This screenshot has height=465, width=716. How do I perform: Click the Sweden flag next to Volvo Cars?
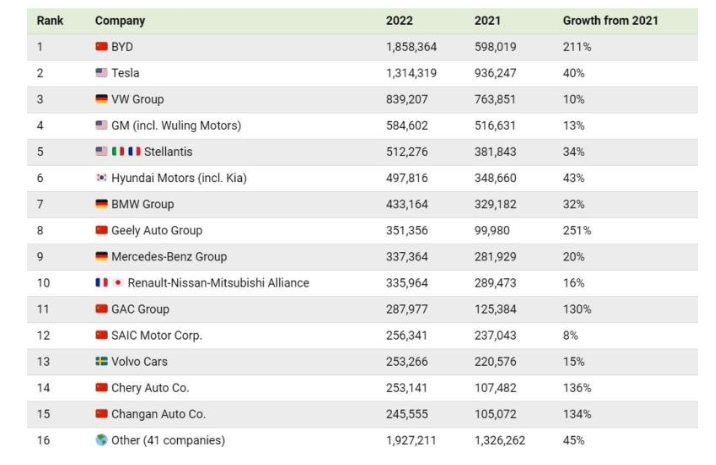pos(101,361)
